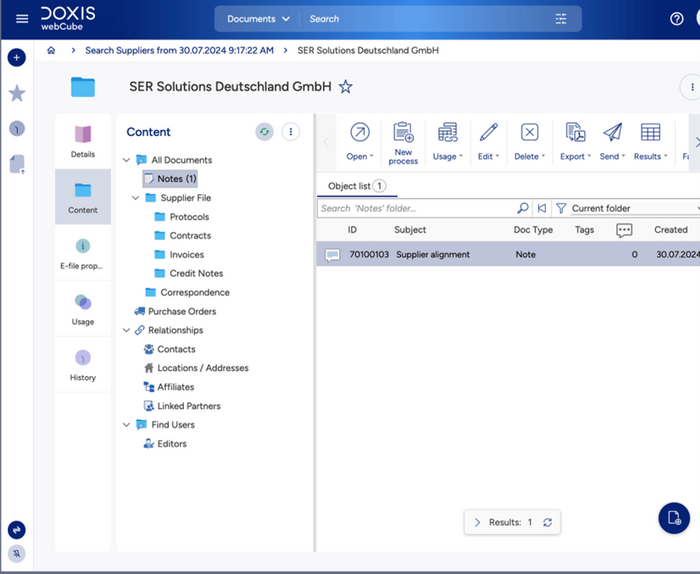The height and width of the screenshot is (574, 700).
Task: Click the plus create-new sidebar button
Action: 17,58
